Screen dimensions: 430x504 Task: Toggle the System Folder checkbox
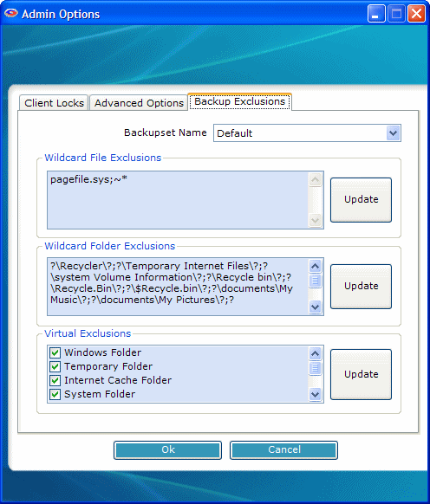coord(55,394)
